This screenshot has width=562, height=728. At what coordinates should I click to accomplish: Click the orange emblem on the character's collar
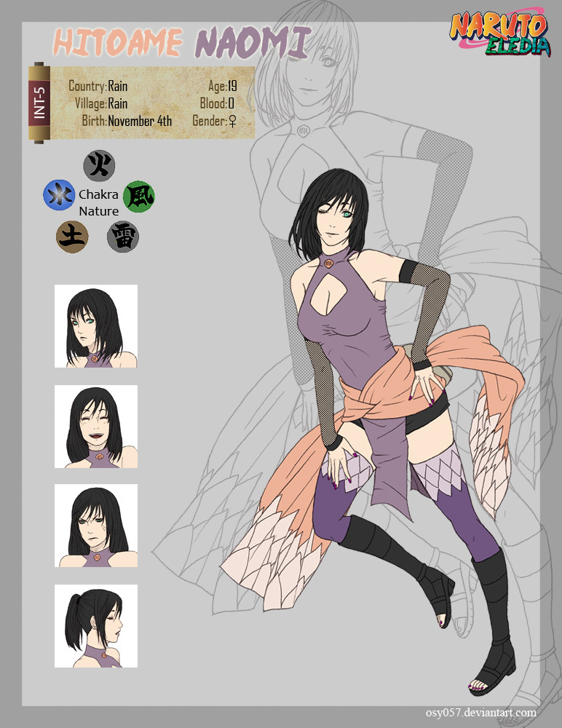[x=328, y=264]
